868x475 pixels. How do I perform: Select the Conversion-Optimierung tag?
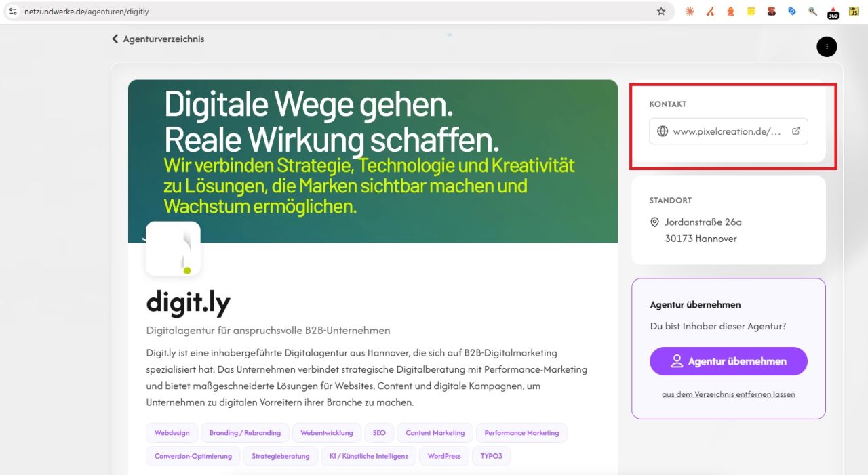tap(193, 456)
